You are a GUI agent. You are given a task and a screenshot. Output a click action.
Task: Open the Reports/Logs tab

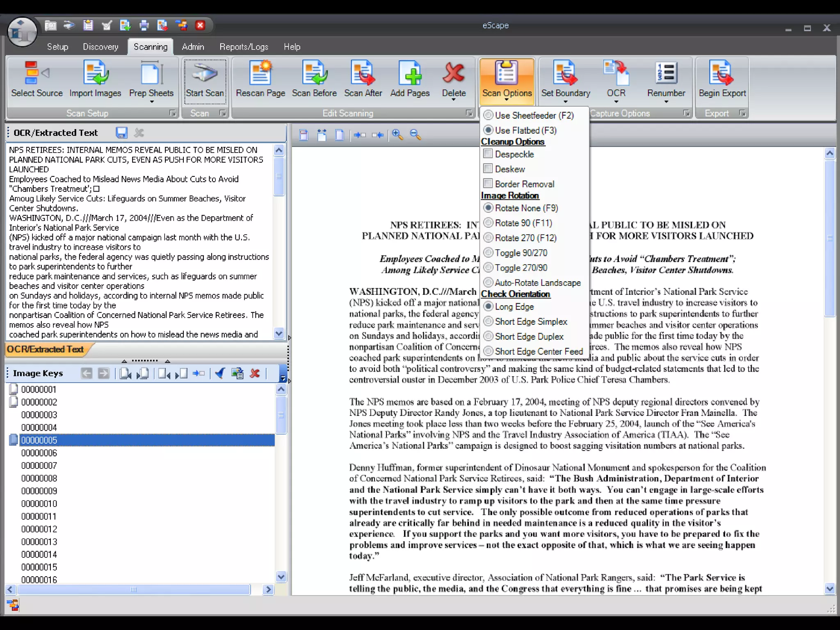244,47
